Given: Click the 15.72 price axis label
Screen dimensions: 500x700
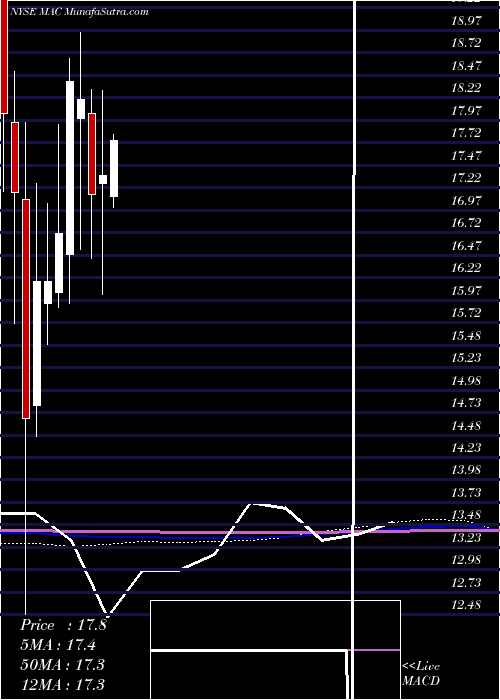Looking at the screenshot, I should coord(466,312).
